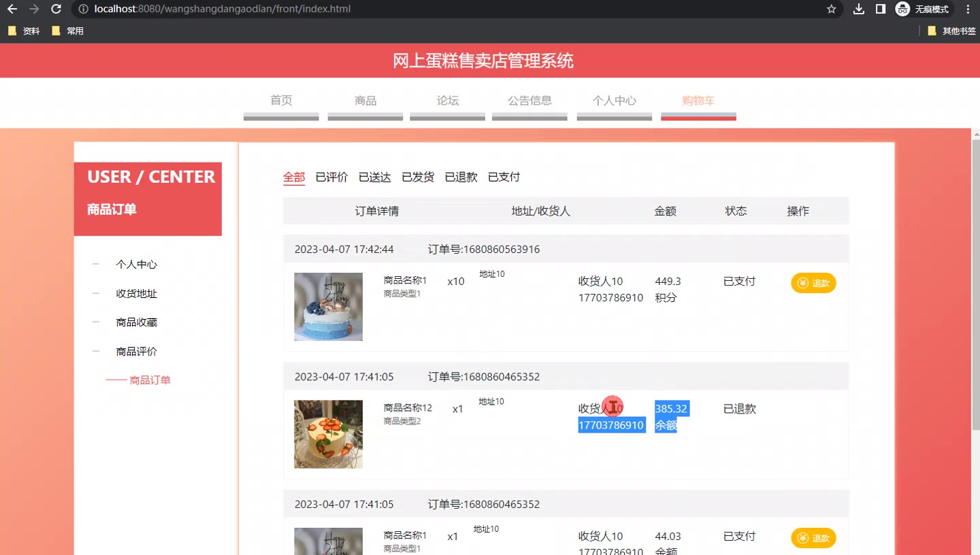Open the 常用 bookmark folder
This screenshot has height=555, width=980.
[67, 31]
